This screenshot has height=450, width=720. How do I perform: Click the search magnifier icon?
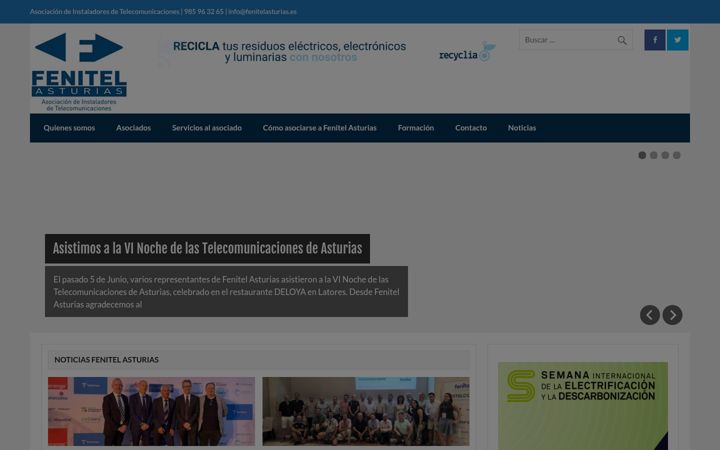[x=622, y=40]
